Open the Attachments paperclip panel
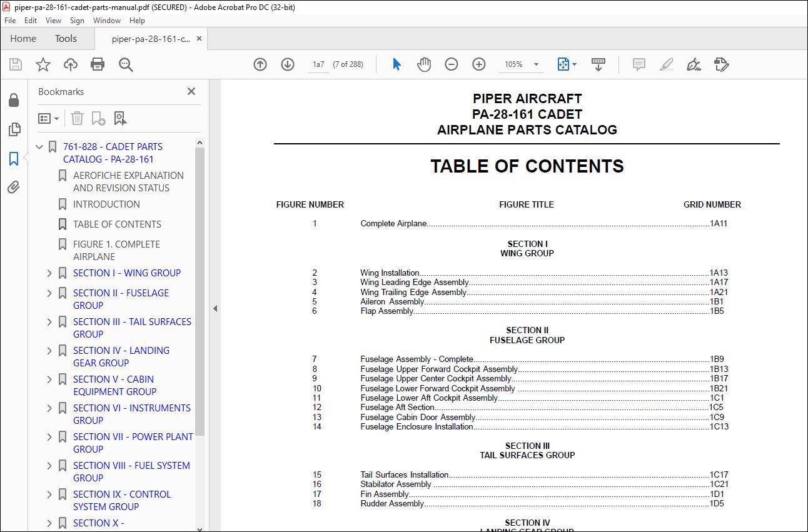The width and height of the screenshot is (808, 532). 14,187
